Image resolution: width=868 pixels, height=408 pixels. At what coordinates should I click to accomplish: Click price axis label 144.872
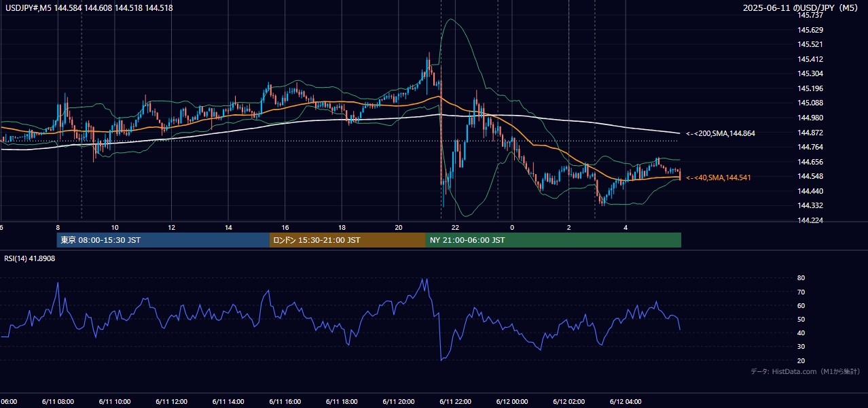tap(810, 133)
